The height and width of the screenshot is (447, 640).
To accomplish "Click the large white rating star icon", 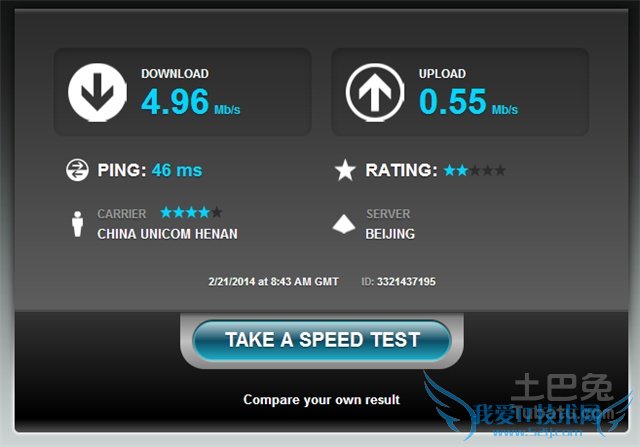I will (345, 170).
